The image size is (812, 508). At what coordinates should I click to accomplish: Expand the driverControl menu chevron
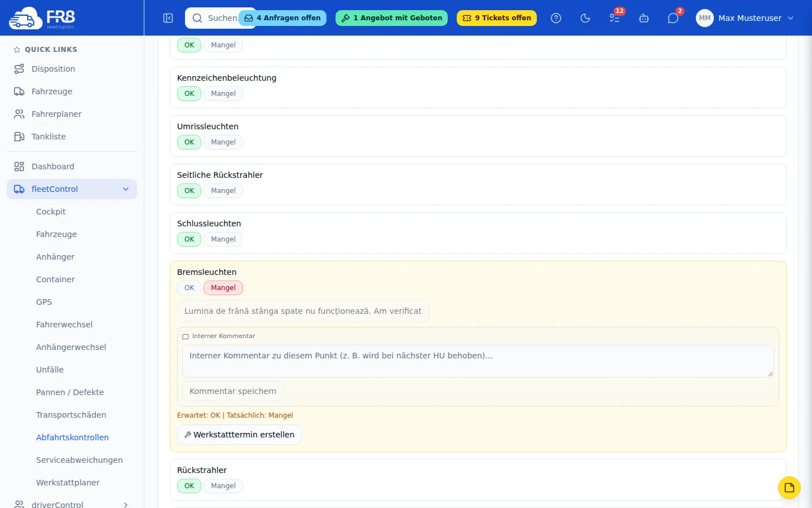point(126,505)
